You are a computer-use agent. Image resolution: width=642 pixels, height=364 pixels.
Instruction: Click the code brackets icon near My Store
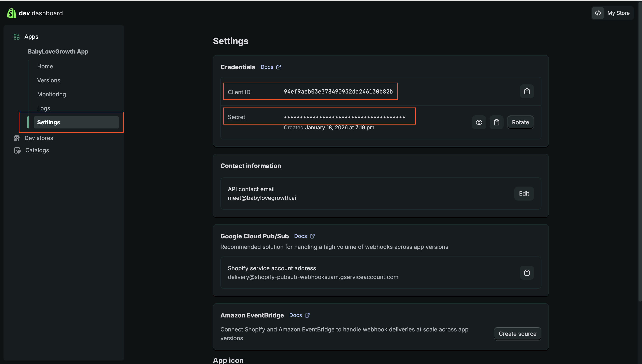tap(598, 13)
